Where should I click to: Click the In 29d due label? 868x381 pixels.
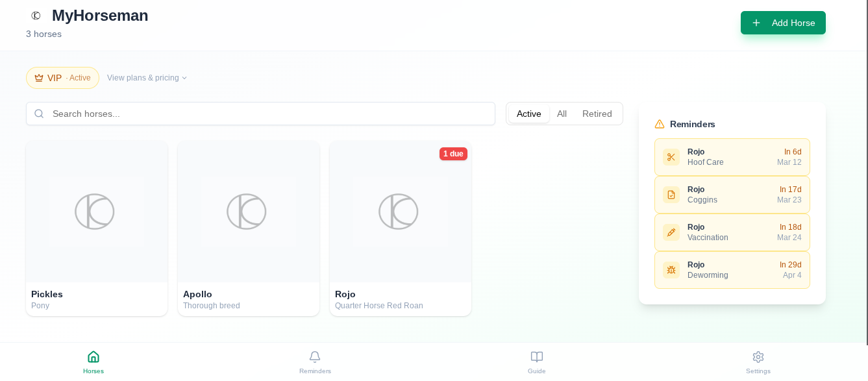click(791, 265)
